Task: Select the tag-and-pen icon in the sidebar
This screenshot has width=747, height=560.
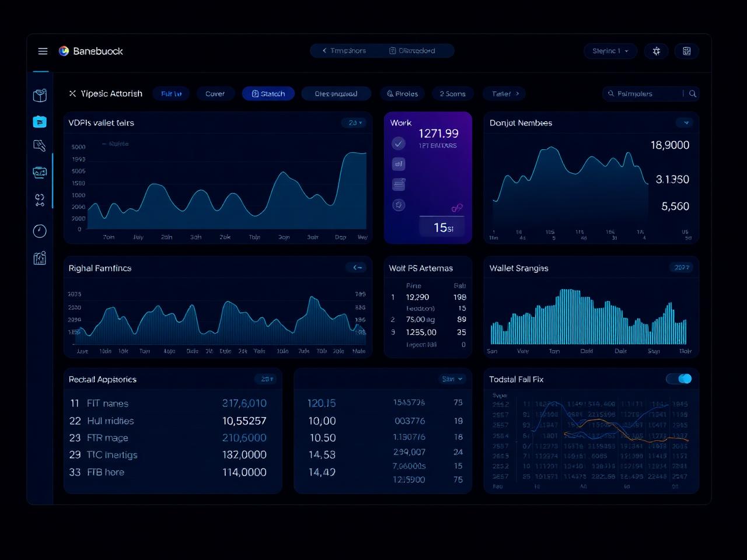Action: (40, 146)
